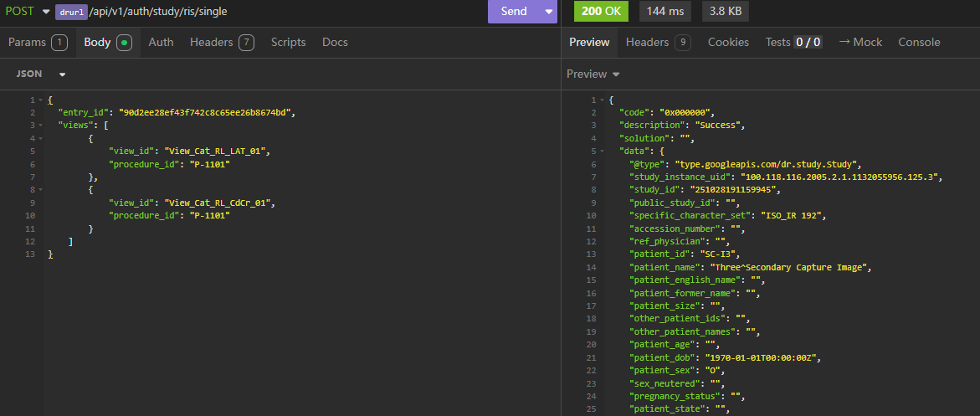Expand the Preview mode dropdown below tabs
Viewport: 980px width, 416px height.
pos(593,74)
